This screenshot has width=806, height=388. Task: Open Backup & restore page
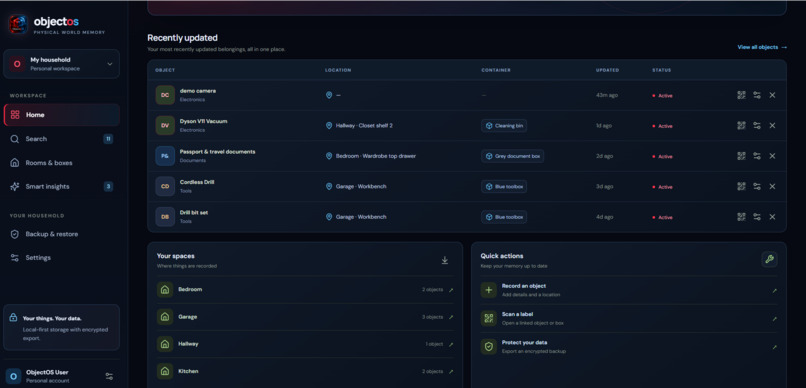point(62,234)
